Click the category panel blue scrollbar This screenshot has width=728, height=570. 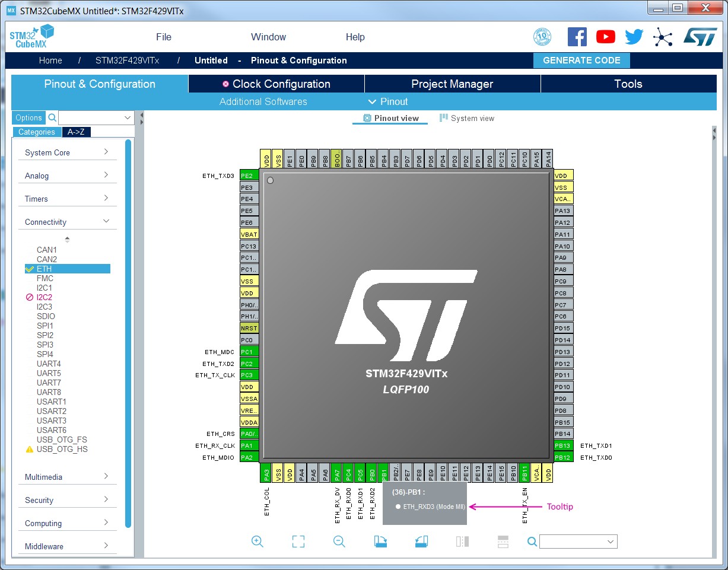(x=128, y=333)
